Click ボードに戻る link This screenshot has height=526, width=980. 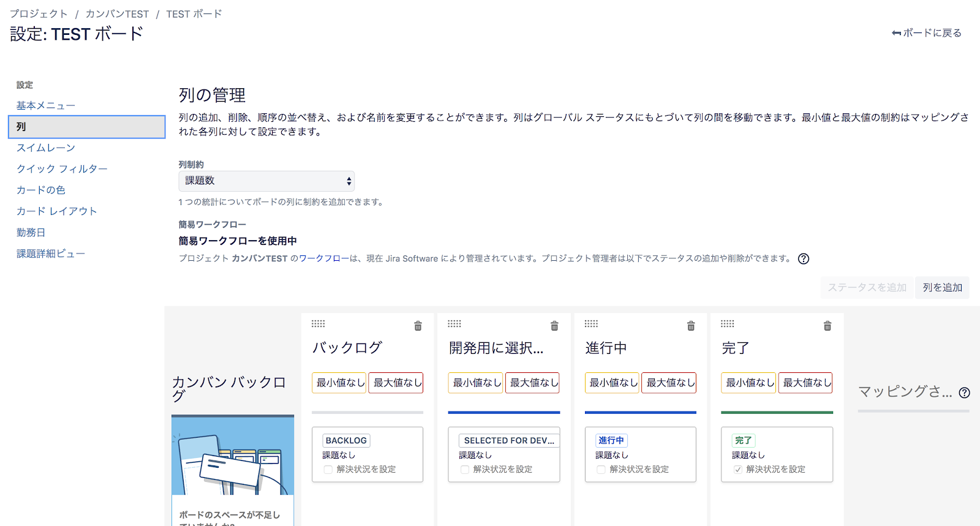(x=927, y=33)
